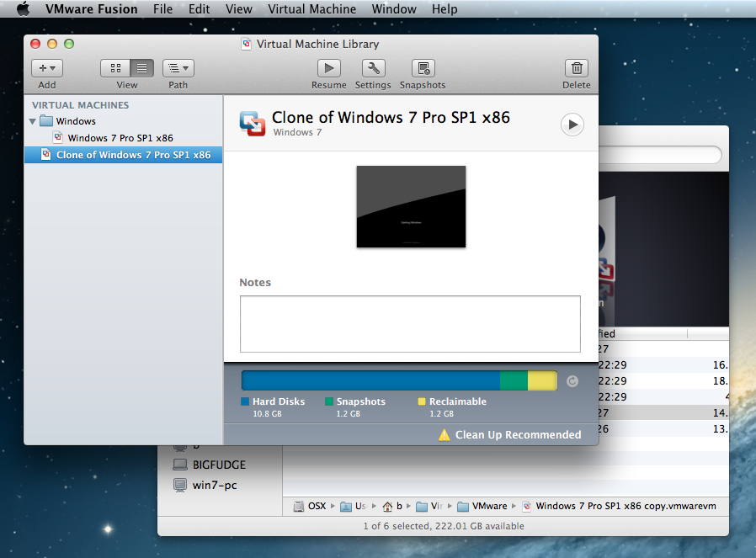This screenshot has width=756, height=558.
Task: Click the Apple menu icon
Action: (x=23, y=9)
